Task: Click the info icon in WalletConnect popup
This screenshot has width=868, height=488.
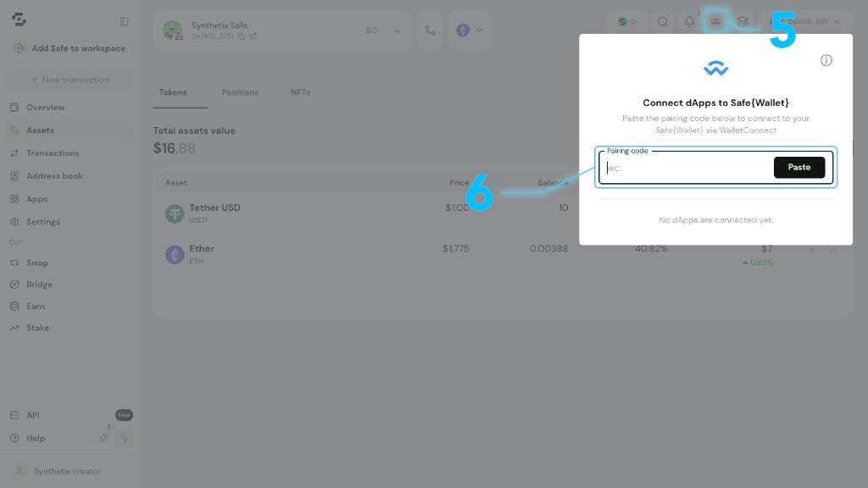Action: tap(826, 60)
